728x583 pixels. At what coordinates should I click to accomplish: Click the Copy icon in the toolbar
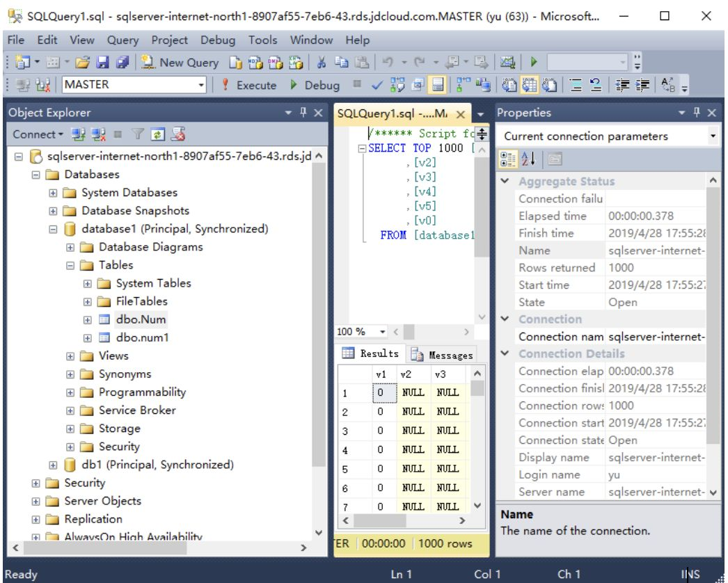[x=341, y=62]
